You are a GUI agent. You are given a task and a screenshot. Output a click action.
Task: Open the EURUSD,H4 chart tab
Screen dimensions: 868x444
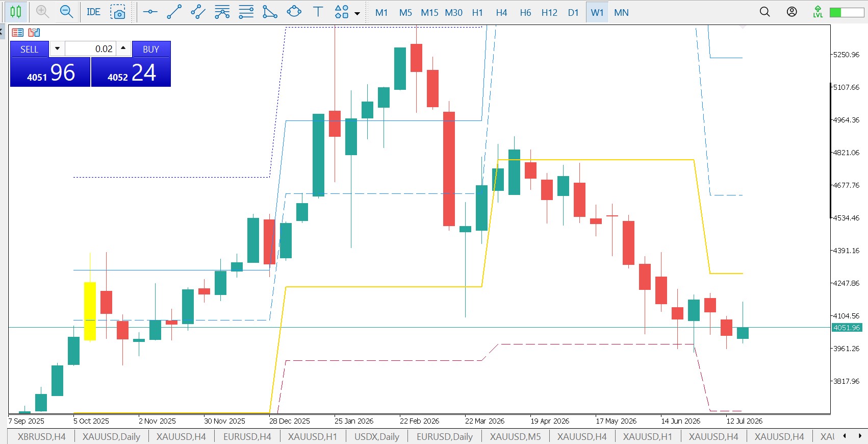(247, 437)
